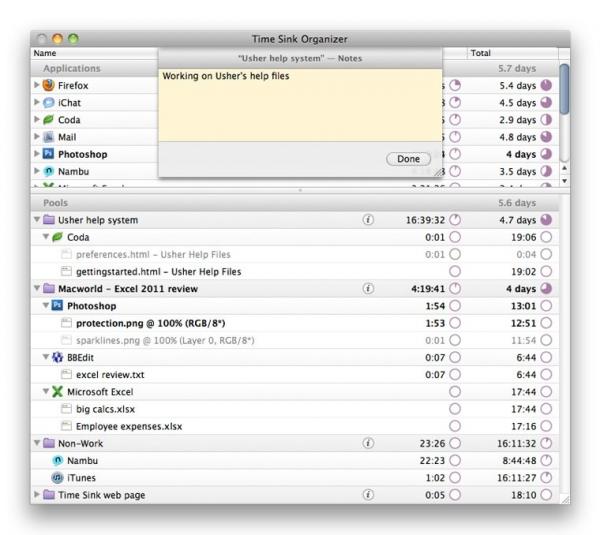Open notes for Usher help system pool

click(x=368, y=220)
